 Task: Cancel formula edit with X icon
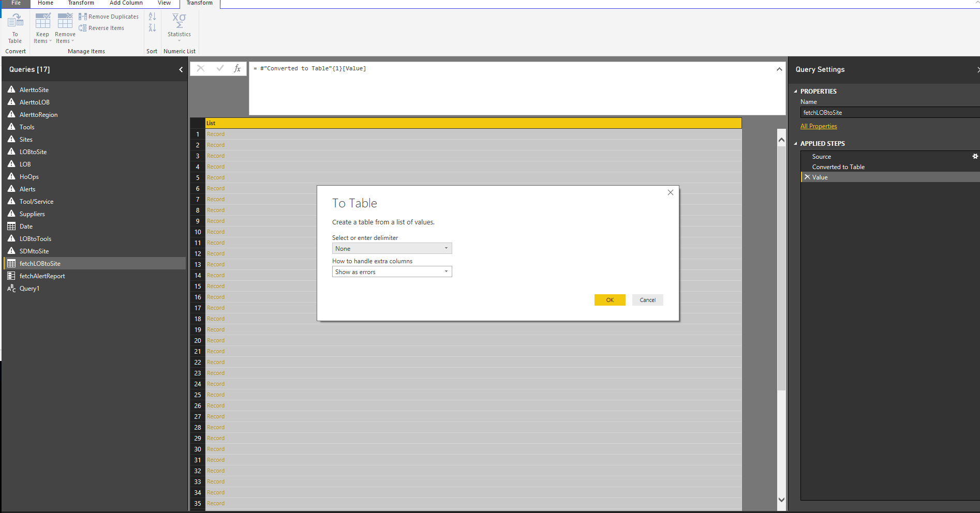[201, 68]
